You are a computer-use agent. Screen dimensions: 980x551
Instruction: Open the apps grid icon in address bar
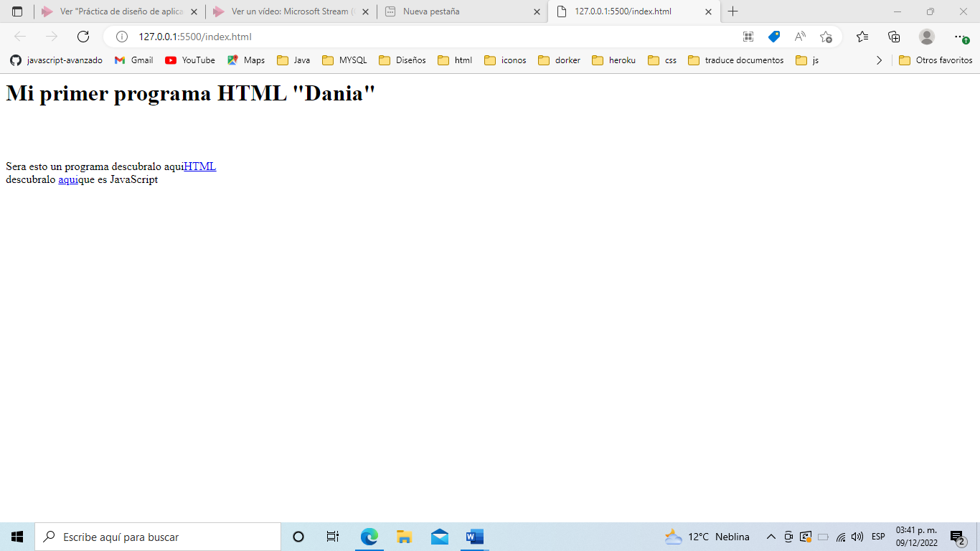pos(748,37)
